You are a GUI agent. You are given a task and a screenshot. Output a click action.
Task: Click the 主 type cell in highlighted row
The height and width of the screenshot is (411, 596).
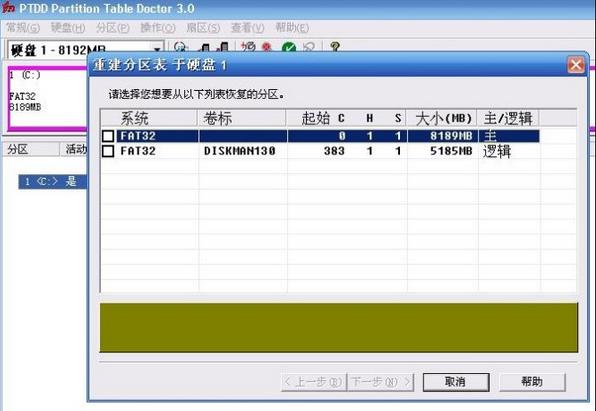pos(490,136)
